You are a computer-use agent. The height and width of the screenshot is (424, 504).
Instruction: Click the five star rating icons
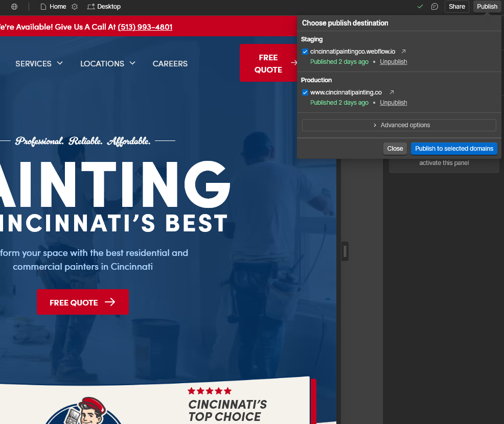210,391
